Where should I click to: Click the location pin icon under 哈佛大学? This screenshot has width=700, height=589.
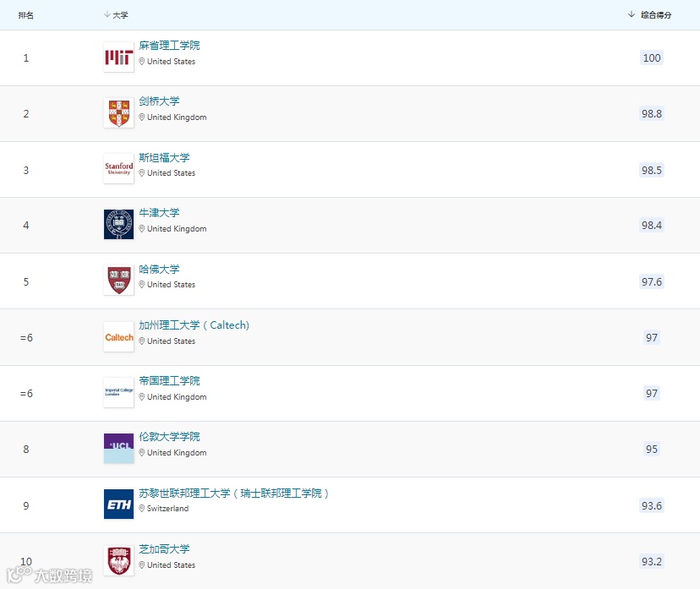[141, 285]
